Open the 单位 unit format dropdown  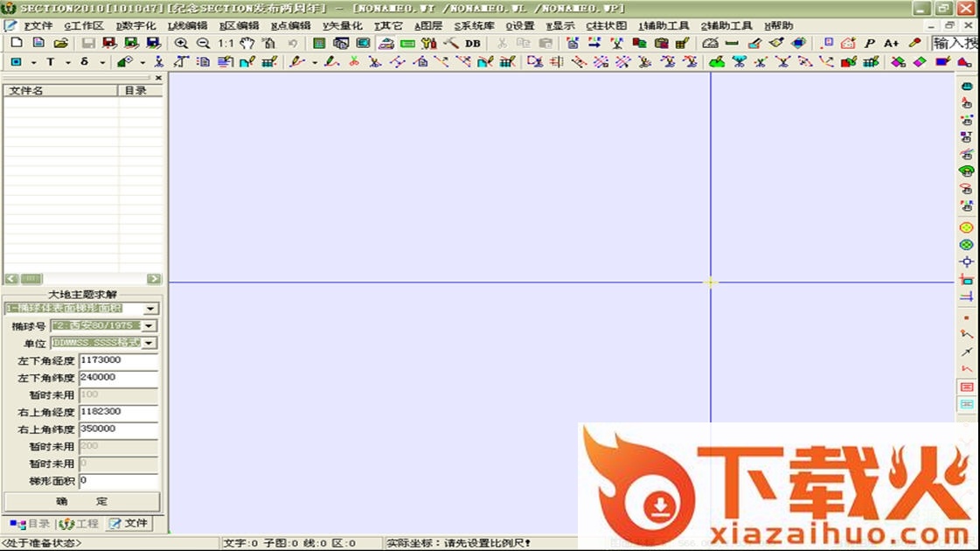pyautogui.click(x=149, y=344)
